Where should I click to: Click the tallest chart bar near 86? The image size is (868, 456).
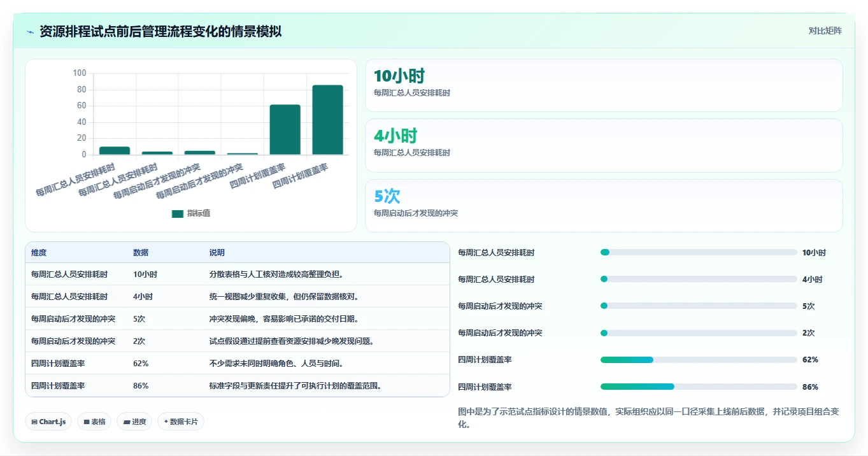click(327, 120)
